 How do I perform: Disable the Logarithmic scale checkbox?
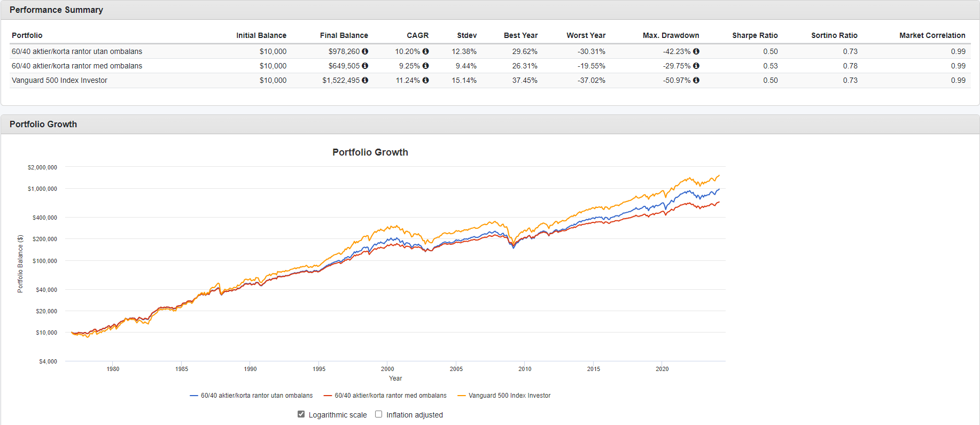click(301, 414)
